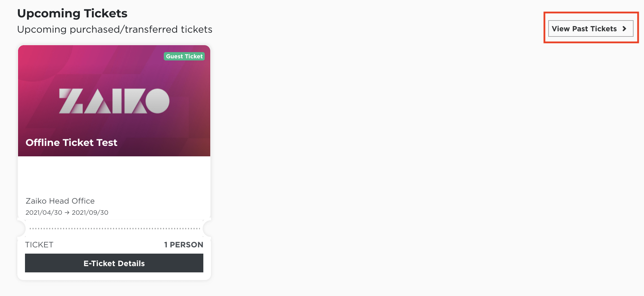The height and width of the screenshot is (296, 644).
Task: Click the letter Z in the ZAIKO logo
Action: click(71, 101)
